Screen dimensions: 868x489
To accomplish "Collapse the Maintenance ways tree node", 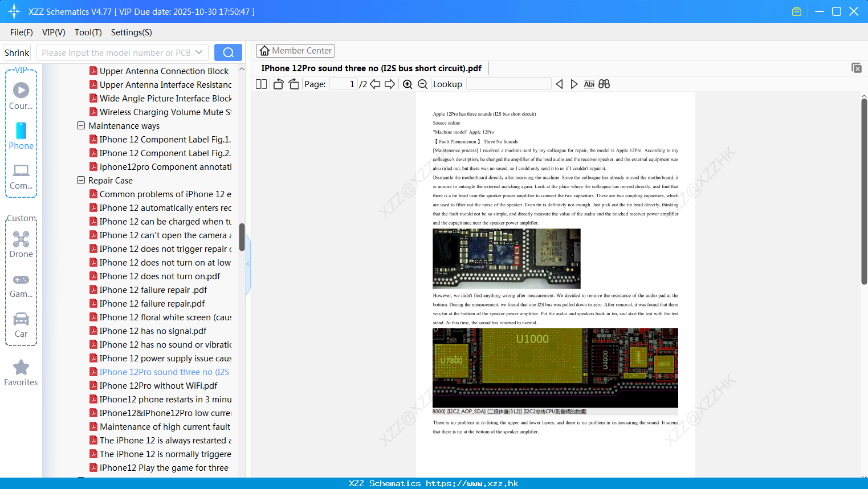I will pos(81,125).
